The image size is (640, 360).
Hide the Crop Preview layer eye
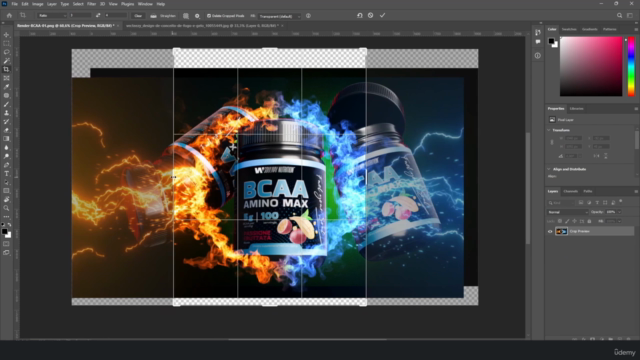pos(550,231)
